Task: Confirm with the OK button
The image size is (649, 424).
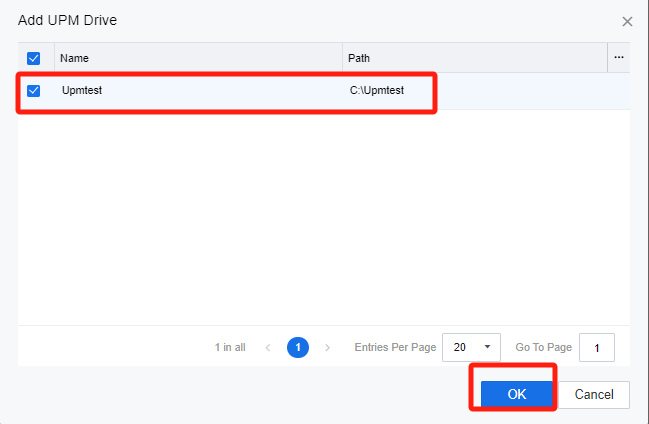Action: click(x=516, y=394)
